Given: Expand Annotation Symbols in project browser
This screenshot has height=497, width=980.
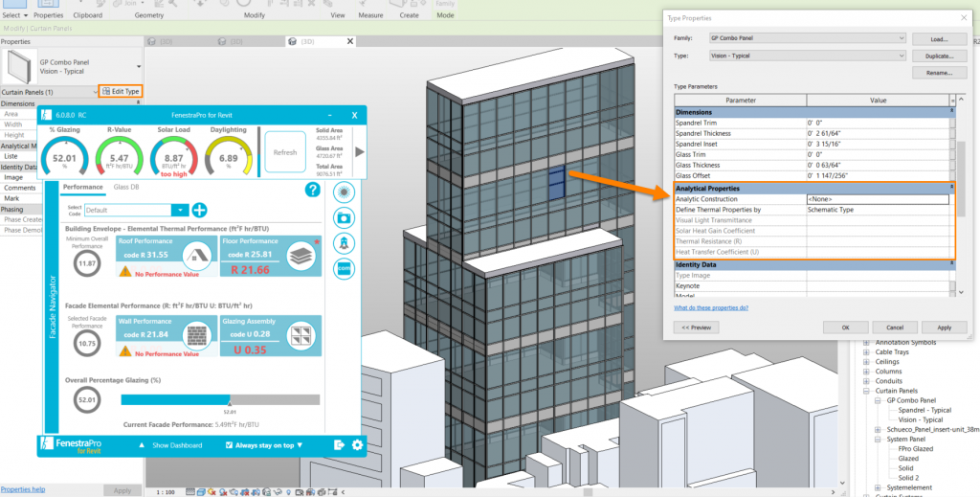Looking at the screenshot, I should pyautogui.click(x=866, y=343).
